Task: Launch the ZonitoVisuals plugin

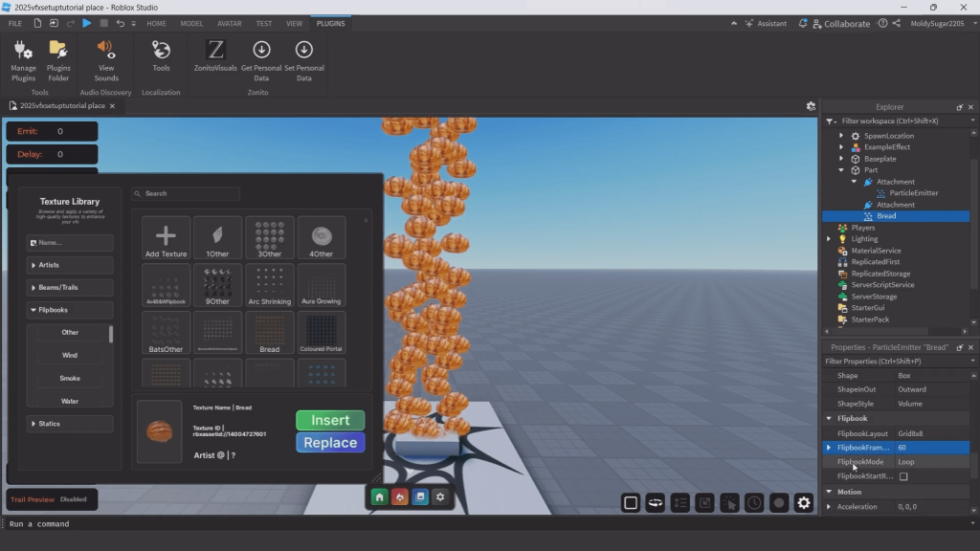Action: [x=215, y=56]
